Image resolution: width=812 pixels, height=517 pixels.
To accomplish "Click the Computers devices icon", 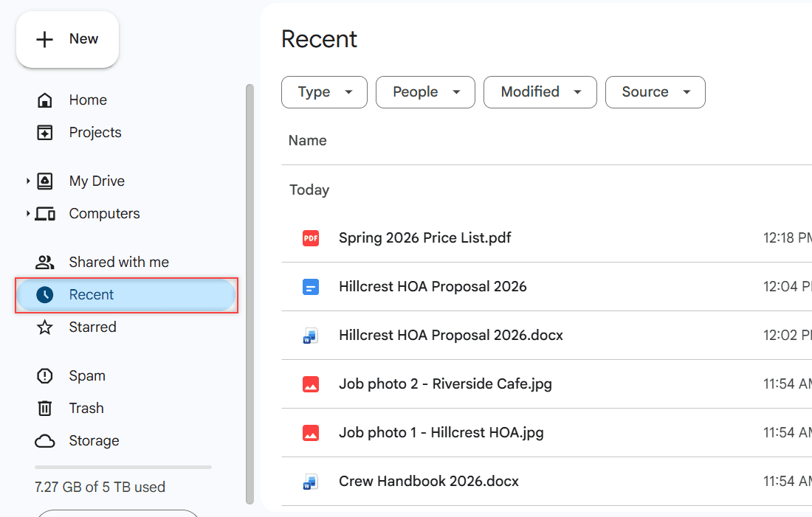I will (x=45, y=214).
